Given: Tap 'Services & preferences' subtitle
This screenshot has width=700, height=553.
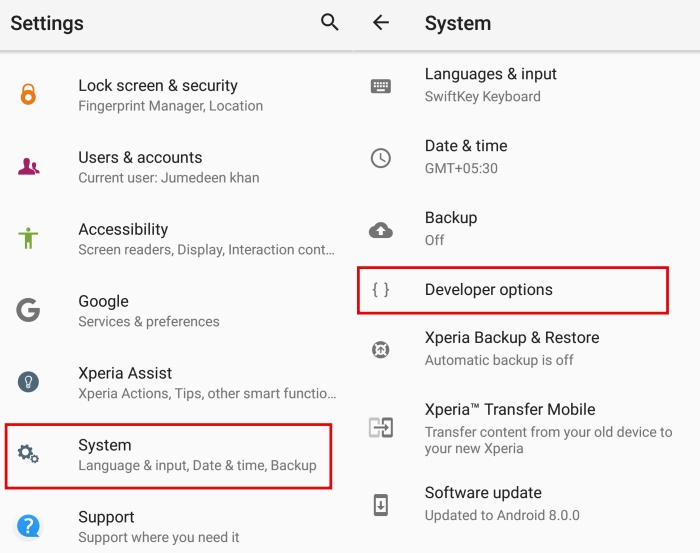Looking at the screenshot, I should (149, 321).
